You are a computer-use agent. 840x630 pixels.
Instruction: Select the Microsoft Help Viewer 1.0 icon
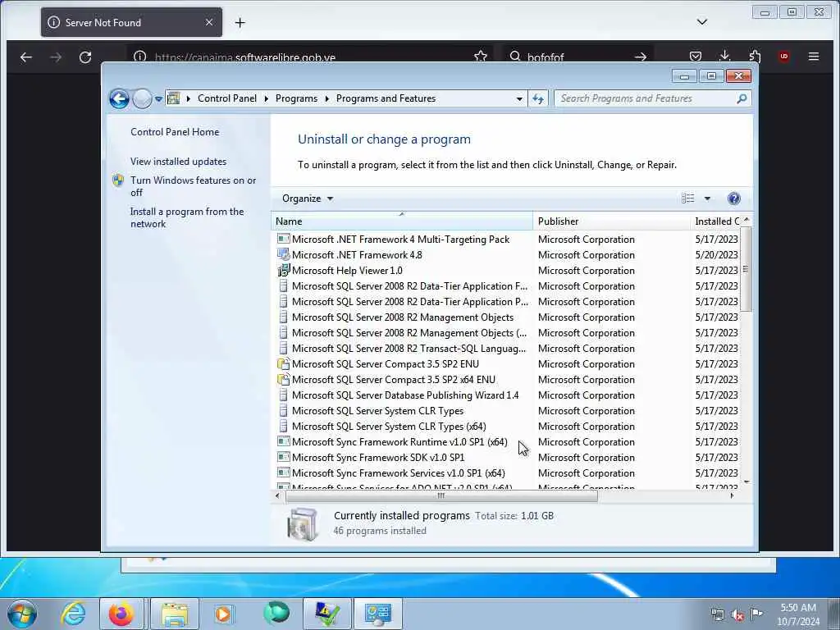(x=283, y=270)
